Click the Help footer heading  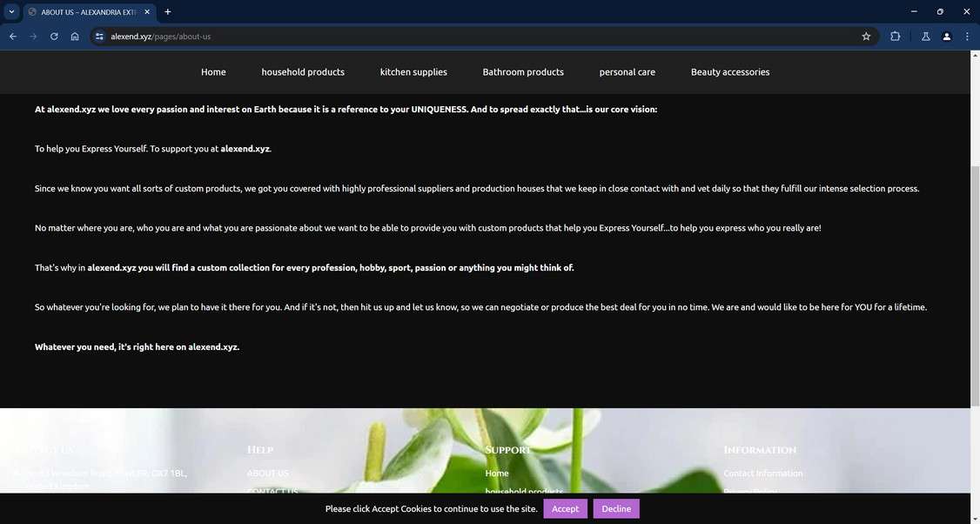(x=260, y=450)
